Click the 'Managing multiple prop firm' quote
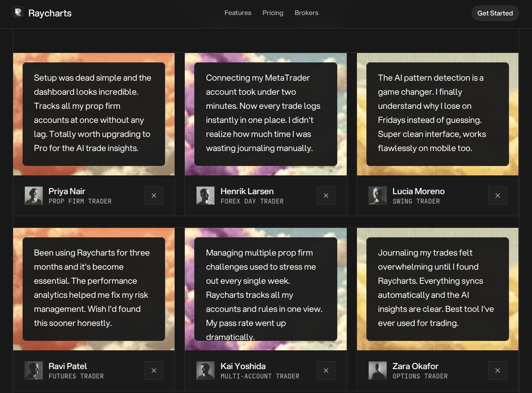The image size is (532, 393). tap(264, 295)
